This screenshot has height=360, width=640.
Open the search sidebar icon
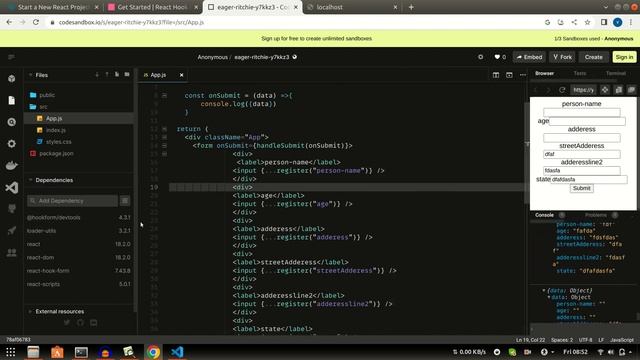tap(11, 122)
